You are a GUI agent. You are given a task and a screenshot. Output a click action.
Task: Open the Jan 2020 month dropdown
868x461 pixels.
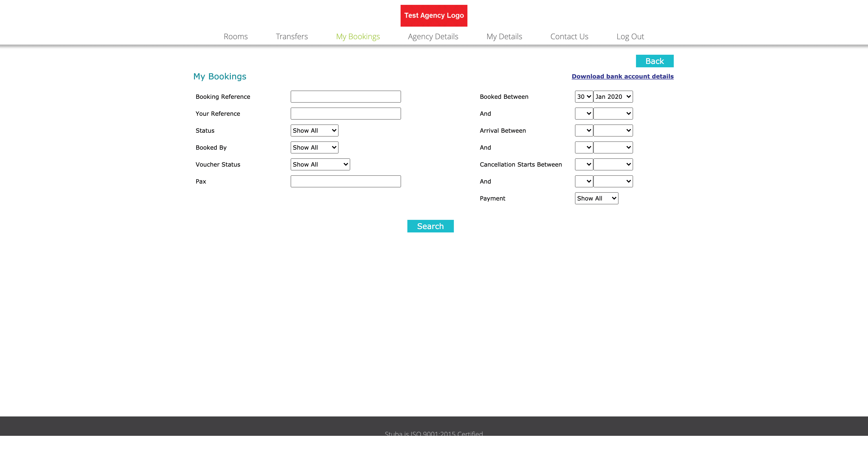point(612,97)
